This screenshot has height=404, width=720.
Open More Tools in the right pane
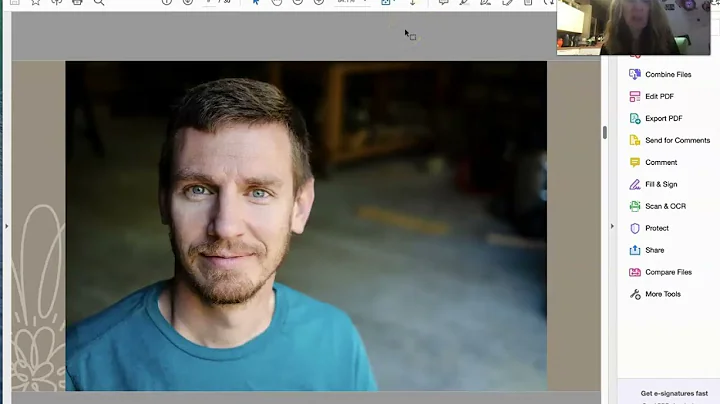coord(655,294)
